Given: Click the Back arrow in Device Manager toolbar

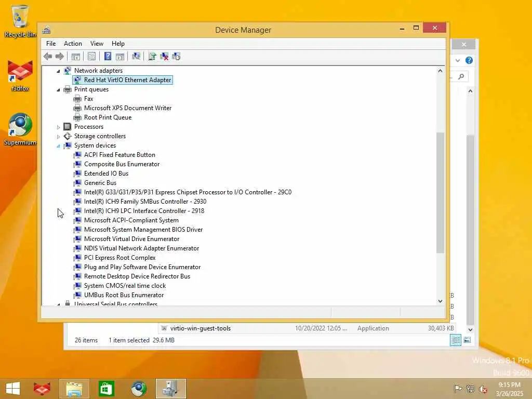Looking at the screenshot, I should click(48, 56).
